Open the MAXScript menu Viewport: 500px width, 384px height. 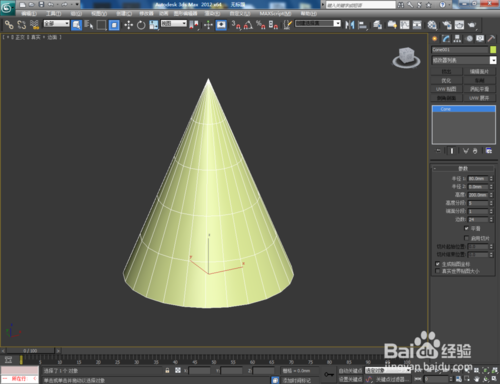275,14
